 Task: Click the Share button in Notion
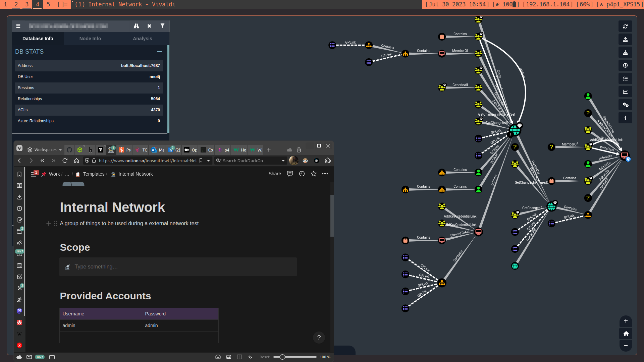coord(274,174)
